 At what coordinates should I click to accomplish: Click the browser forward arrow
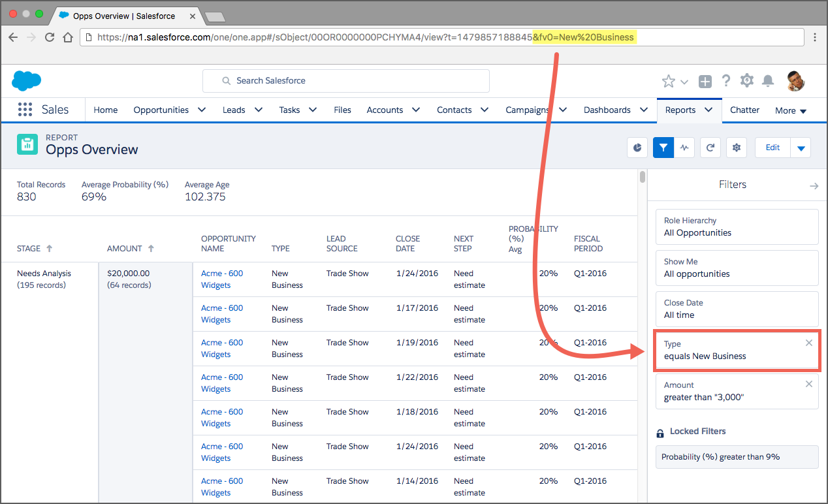(x=31, y=37)
